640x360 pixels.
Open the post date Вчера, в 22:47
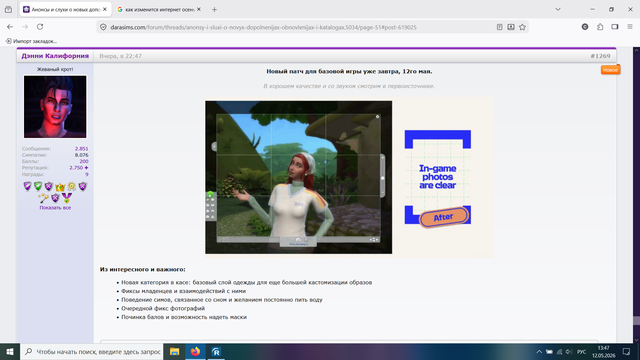tap(120, 56)
